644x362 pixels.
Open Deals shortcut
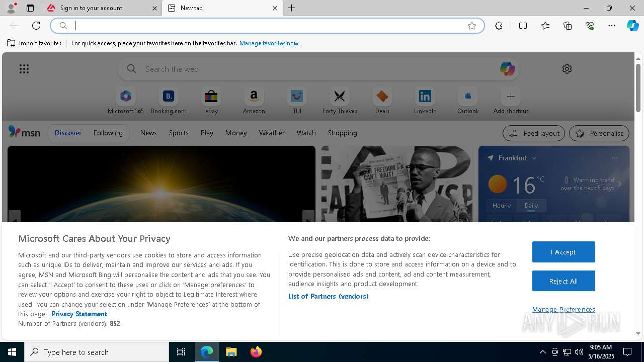click(382, 101)
